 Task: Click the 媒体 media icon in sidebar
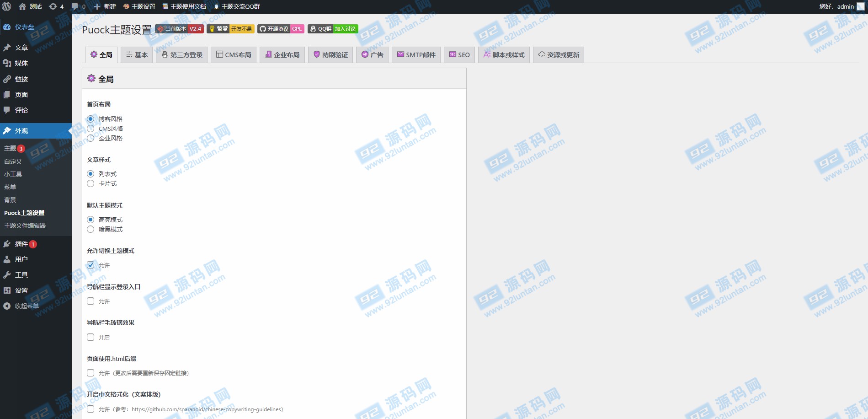[x=7, y=63]
